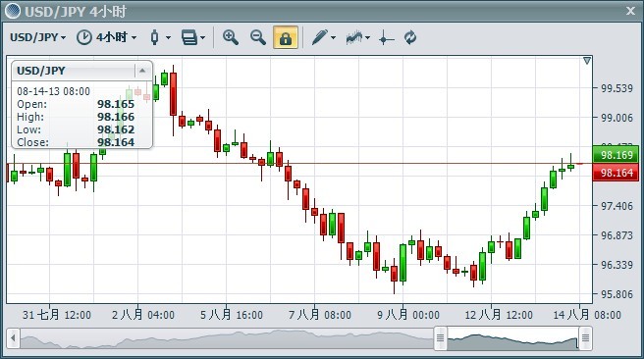The image size is (644, 359).
Task: Open the USD/JPY symbol dropdown
Action: pos(37,37)
